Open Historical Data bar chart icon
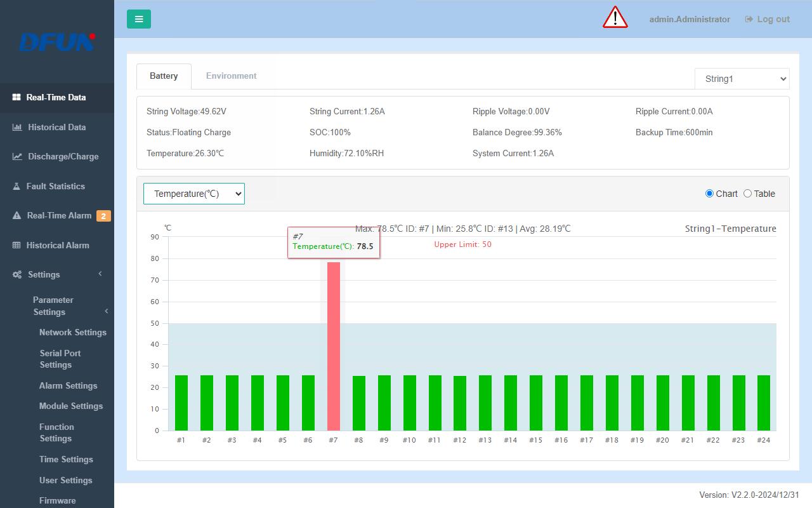This screenshot has width=812, height=508. pyautogui.click(x=17, y=128)
